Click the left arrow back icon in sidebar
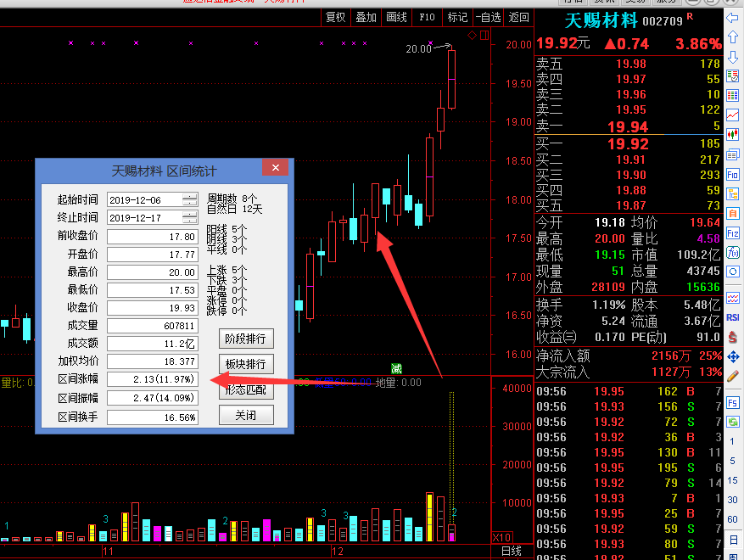744x560 pixels. (x=733, y=17)
